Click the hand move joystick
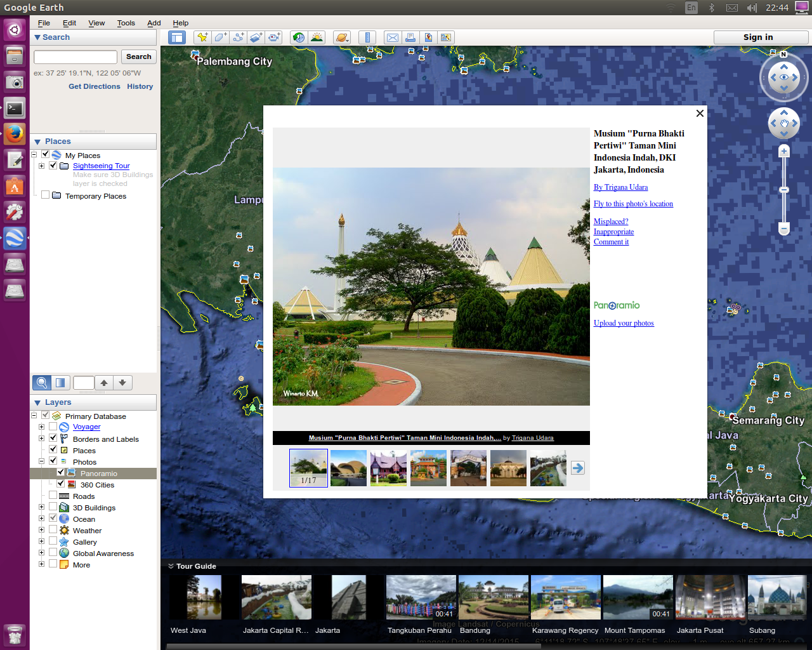The image size is (812, 650). 784,123
